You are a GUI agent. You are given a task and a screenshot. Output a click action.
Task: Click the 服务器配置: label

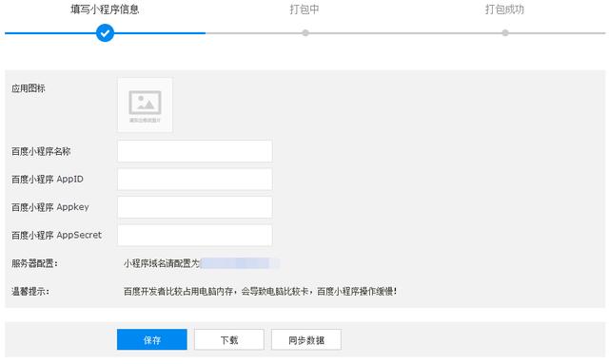click(x=34, y=263)
